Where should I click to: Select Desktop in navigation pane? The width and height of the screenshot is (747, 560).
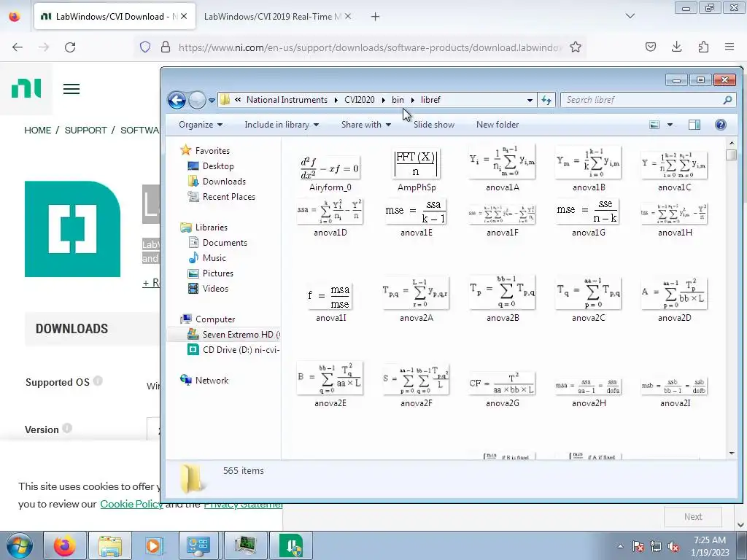(x=211, y=166)
